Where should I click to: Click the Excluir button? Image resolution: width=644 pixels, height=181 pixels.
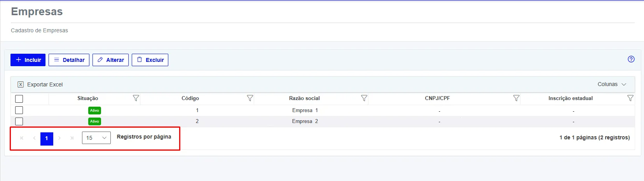[x=150, y=60]
